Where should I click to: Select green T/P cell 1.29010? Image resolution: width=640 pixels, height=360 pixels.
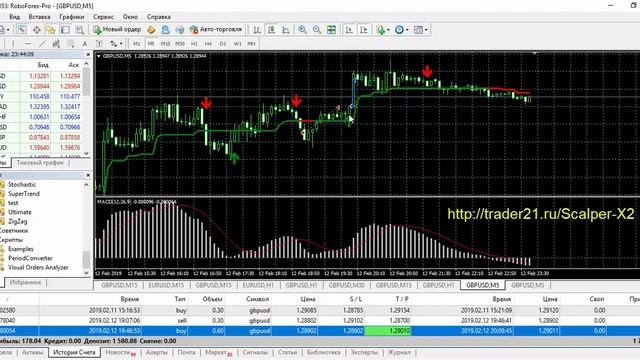click(387, 331)
